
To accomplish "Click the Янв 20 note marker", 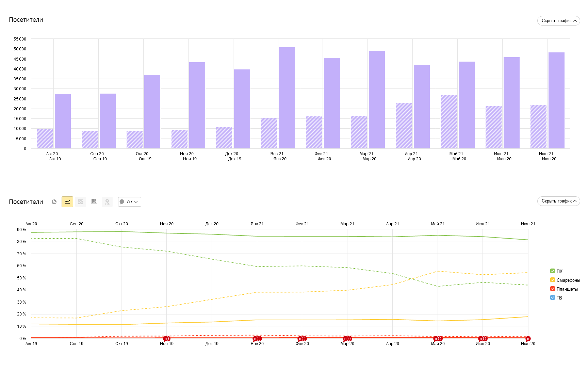I will [256, 339].
